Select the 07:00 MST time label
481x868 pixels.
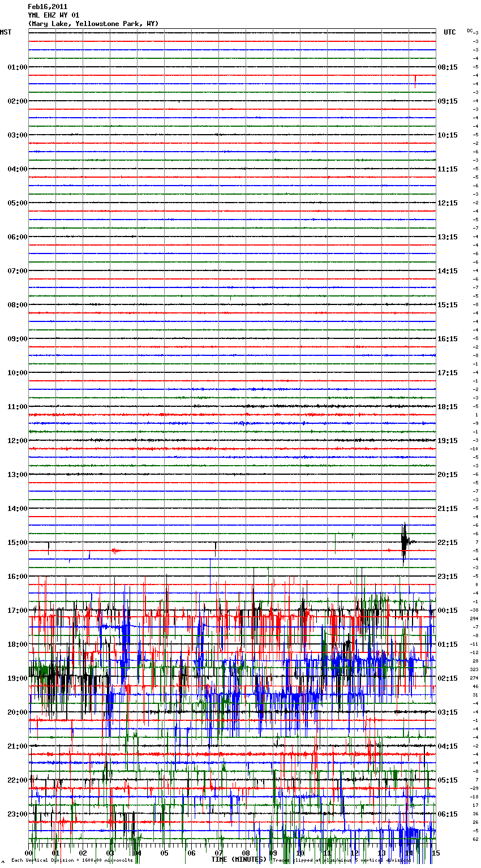[17, 271]
